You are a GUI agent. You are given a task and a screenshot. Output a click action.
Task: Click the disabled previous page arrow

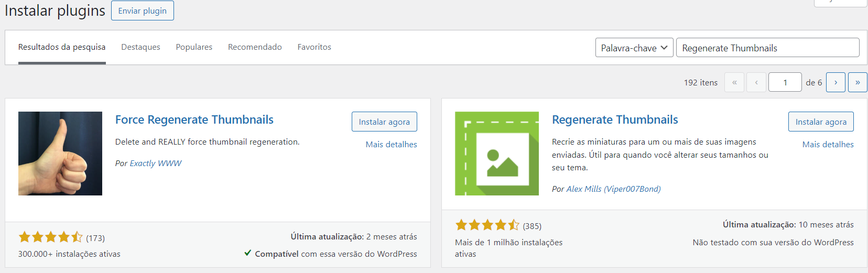(x=756, y=82)
